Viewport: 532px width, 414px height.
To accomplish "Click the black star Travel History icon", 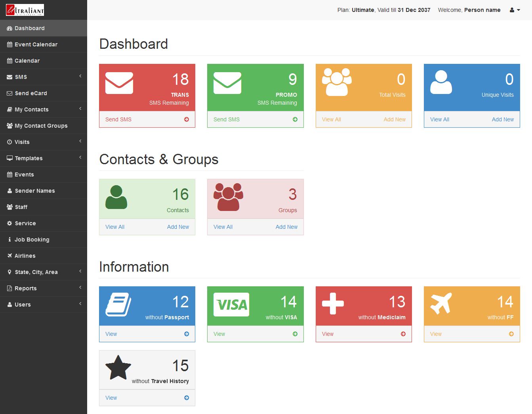I will (118, 367).
